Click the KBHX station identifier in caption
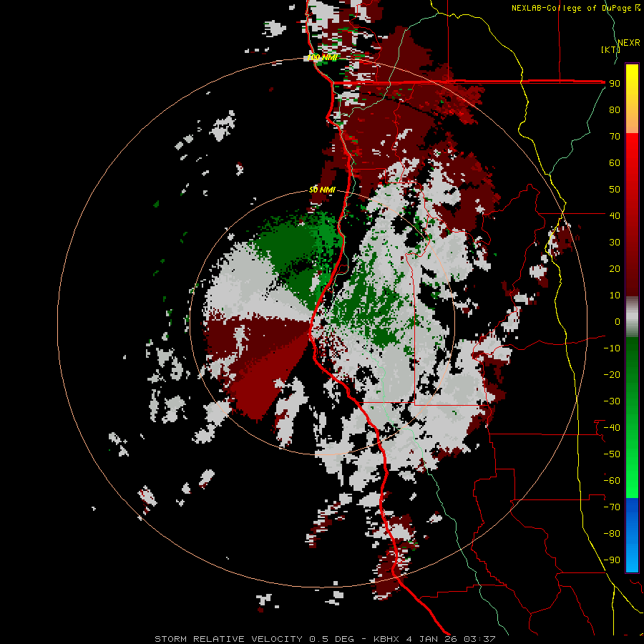The height and width of the screenshot is (644, 644). (x=387, y=639)
